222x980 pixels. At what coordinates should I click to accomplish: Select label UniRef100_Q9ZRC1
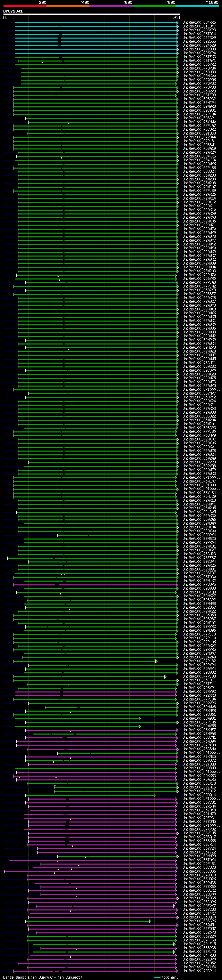pyautogui.click(x=199, y=818)
